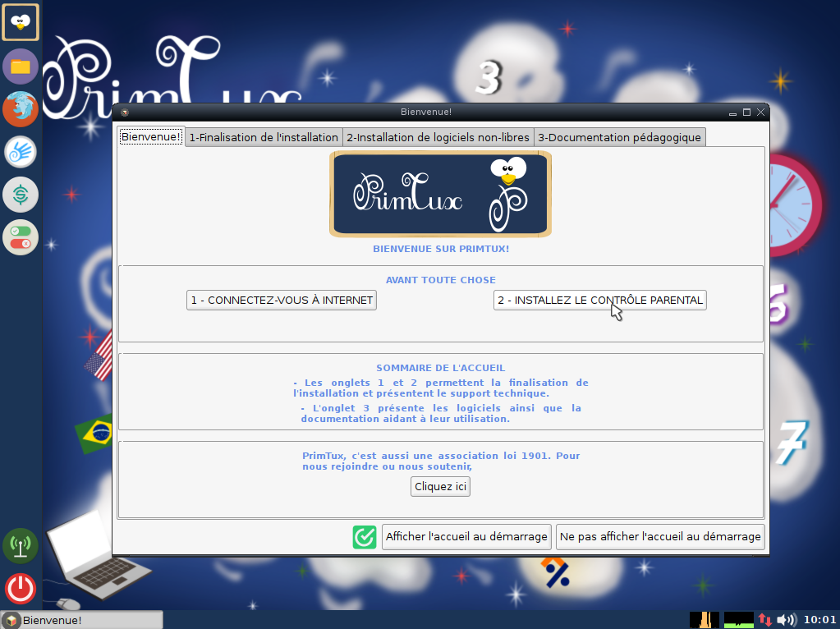The width and height of the screenshot is (840, 629).
Task: Click the green system load graph in tray
Action: [738, 620]
